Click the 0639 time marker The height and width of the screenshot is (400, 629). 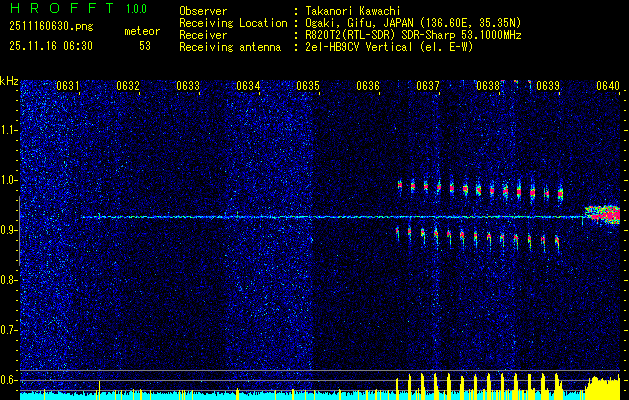(x=548, y=86)
